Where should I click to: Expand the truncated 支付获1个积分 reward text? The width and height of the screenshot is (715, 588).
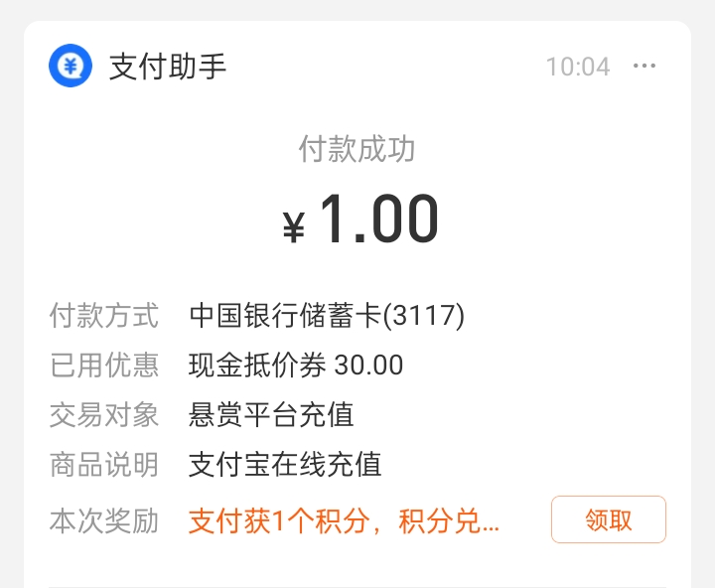[344, 520]
